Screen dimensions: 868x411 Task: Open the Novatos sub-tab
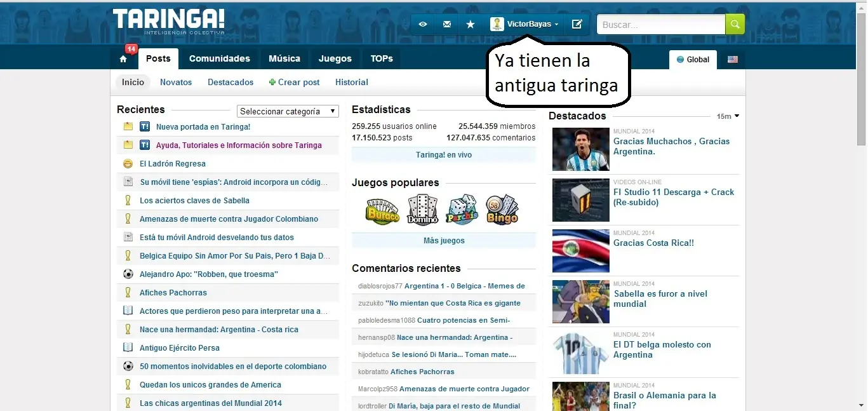point(176,82)
